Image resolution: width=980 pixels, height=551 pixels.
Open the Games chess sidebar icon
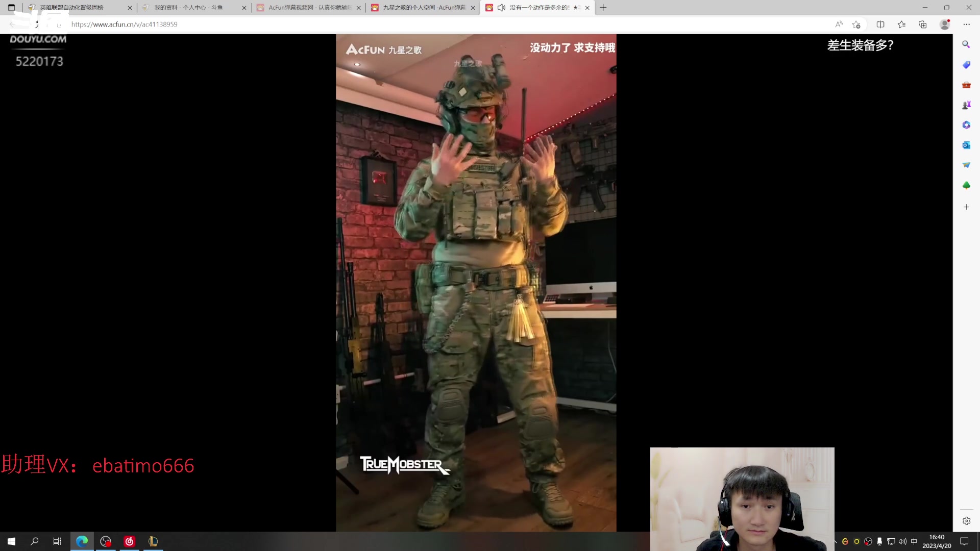pos(966,105)
